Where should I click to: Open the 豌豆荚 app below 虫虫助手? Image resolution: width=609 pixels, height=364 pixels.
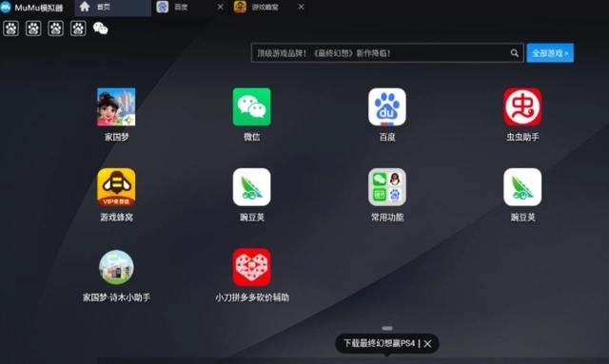(x=522, y=187)
